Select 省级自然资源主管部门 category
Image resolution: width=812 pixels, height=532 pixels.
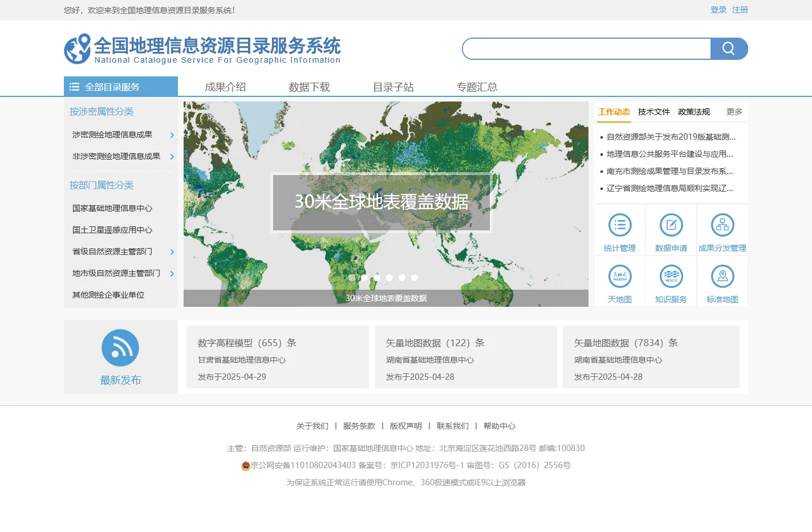[x=112, y=251]
